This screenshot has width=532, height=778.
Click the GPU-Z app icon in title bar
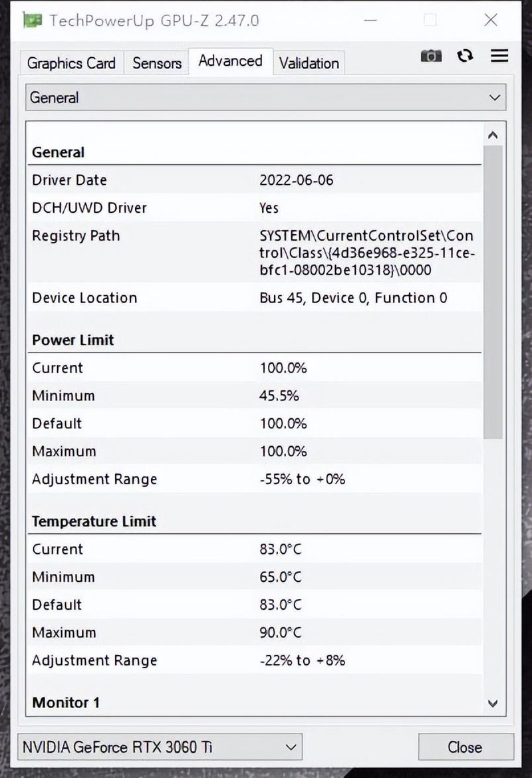point(32,20)
